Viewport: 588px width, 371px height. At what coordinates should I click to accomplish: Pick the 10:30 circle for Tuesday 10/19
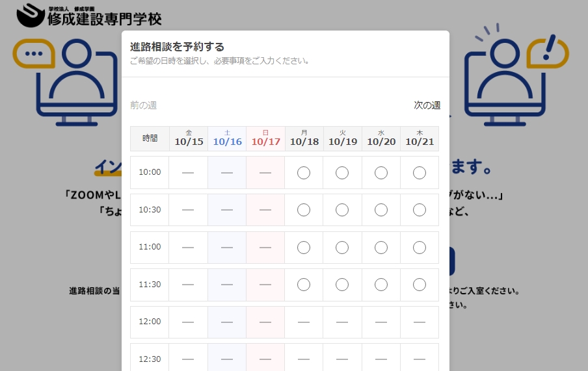click(342, 210)
